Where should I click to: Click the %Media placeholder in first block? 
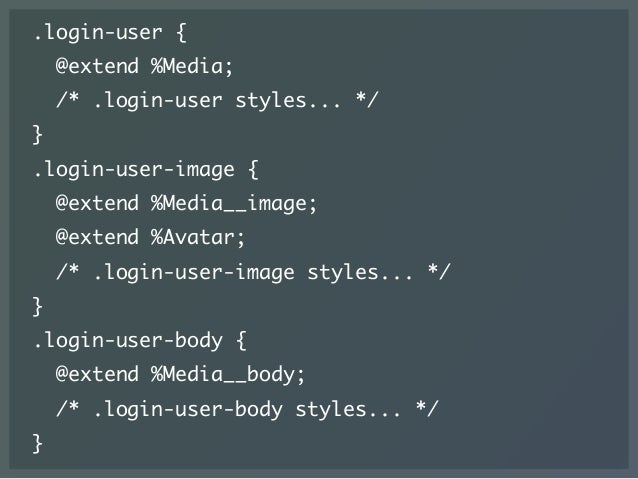tap(187, 66)
